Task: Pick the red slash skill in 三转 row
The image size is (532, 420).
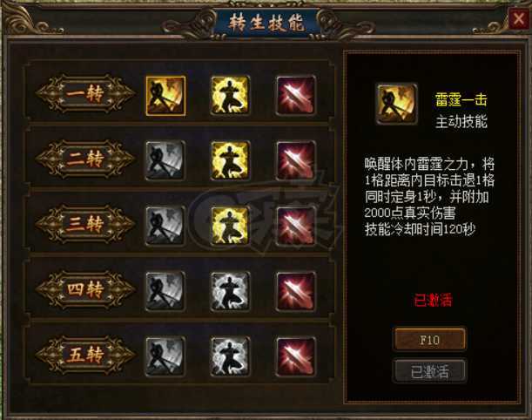Action: point(296,226)
